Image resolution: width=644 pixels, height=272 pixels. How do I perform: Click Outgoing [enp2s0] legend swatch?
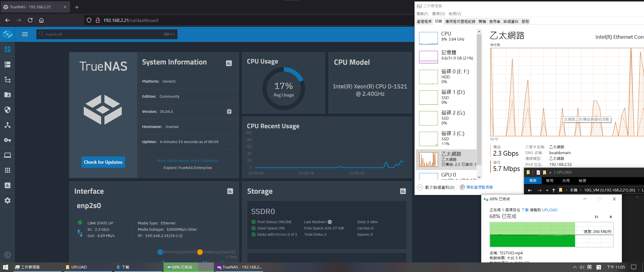200,252
